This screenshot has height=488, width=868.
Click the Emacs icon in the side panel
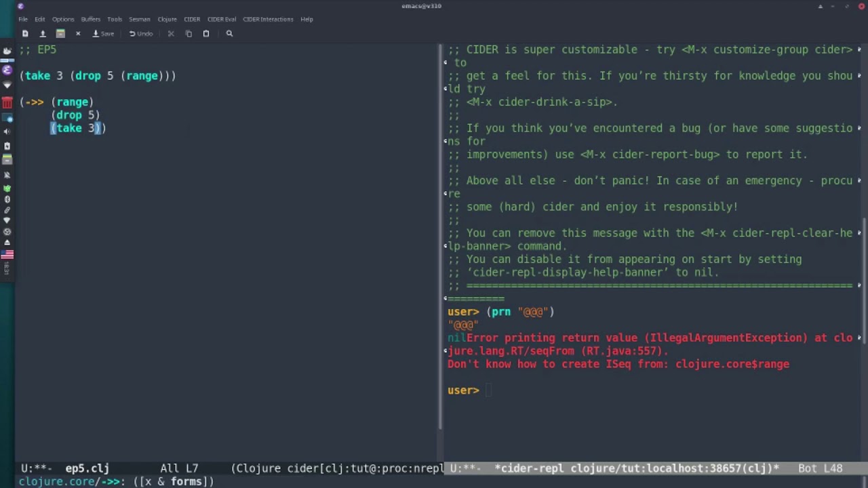click(x=7, y=70)
